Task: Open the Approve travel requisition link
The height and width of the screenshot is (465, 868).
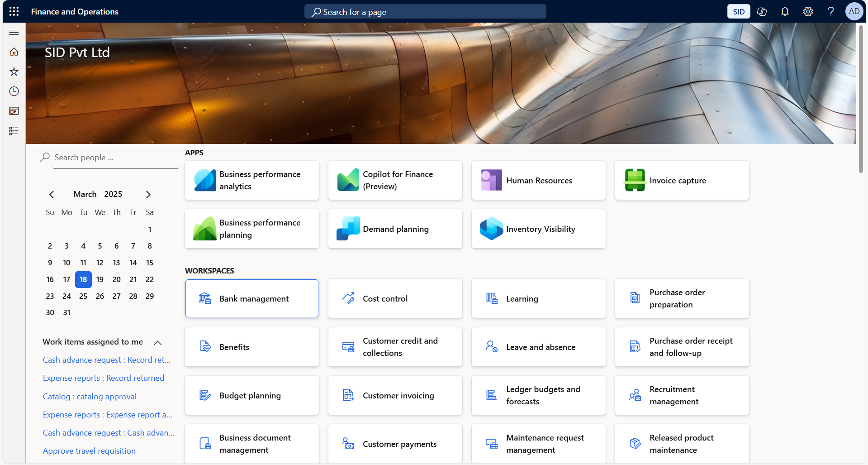Action: tap(89, 451)
